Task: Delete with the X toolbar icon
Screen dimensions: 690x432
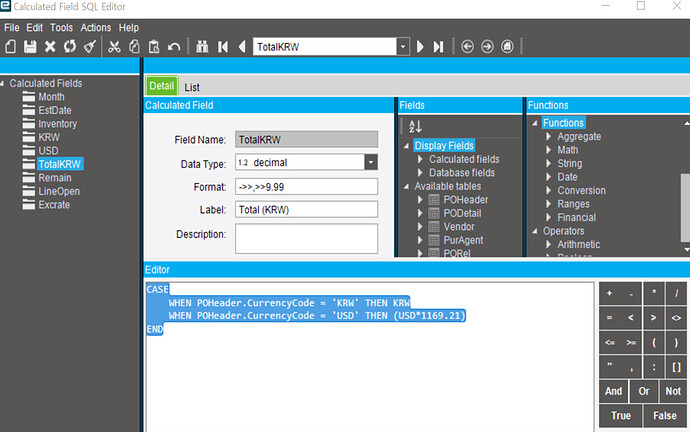Action: click(50, 47)
